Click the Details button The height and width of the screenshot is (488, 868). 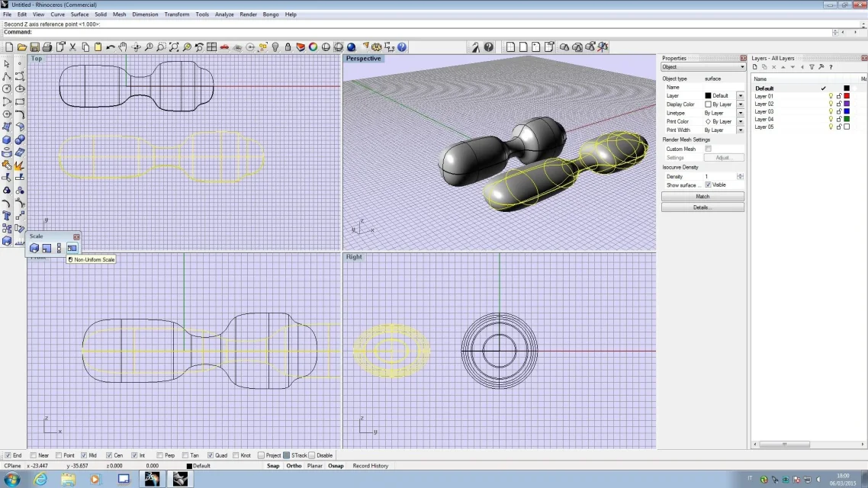click(702, 207)
